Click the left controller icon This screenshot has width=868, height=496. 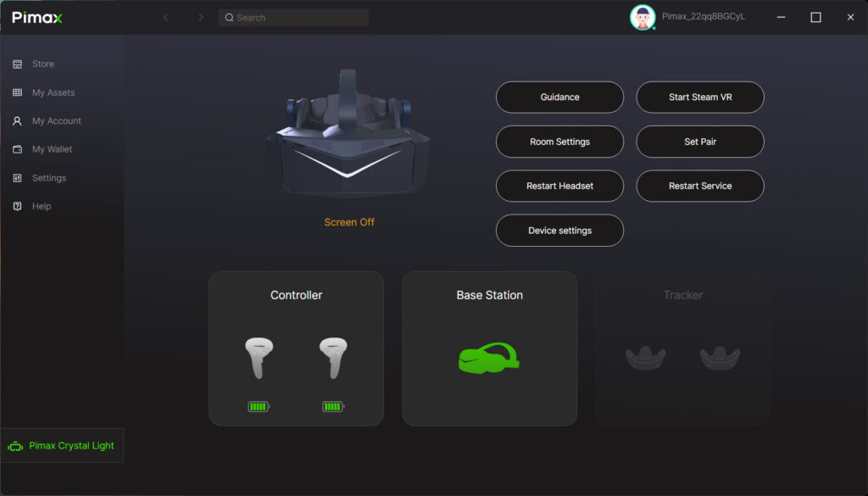tap(259, 358)
